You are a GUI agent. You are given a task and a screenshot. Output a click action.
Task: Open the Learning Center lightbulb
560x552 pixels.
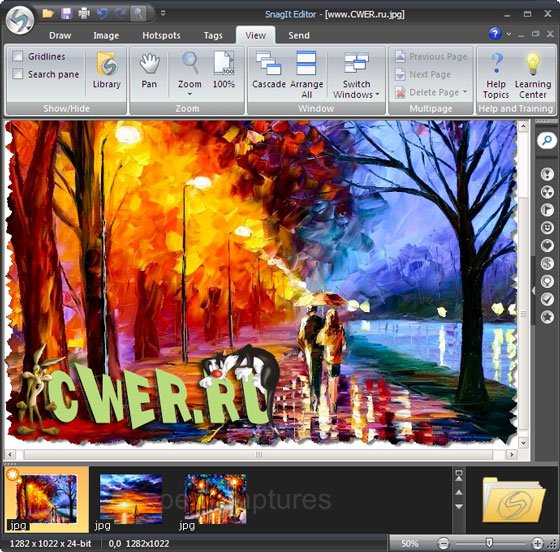tap(533, 75)
